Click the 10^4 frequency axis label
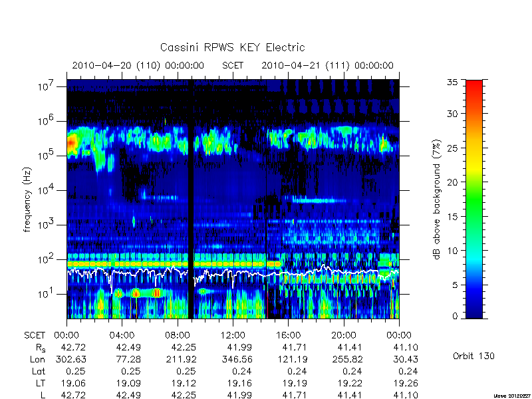 45,190
